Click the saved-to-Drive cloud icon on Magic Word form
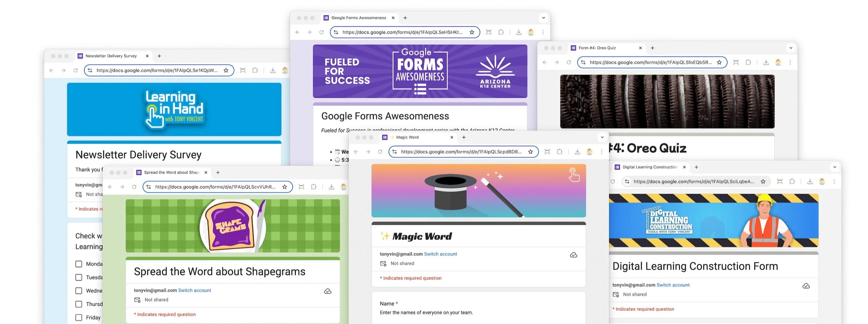The width and height of the screenshot is (868, 324). [573, 255]
